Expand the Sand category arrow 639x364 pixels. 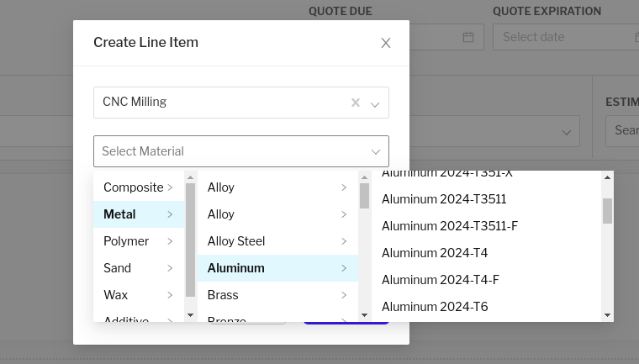point(170,268)
